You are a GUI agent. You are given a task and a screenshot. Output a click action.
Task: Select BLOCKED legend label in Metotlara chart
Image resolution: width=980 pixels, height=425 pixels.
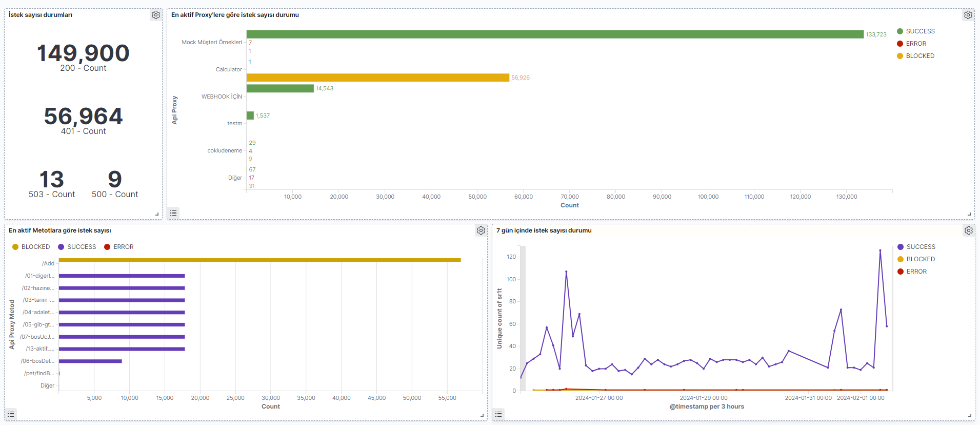pyautogui.click(x=35, y=247)
